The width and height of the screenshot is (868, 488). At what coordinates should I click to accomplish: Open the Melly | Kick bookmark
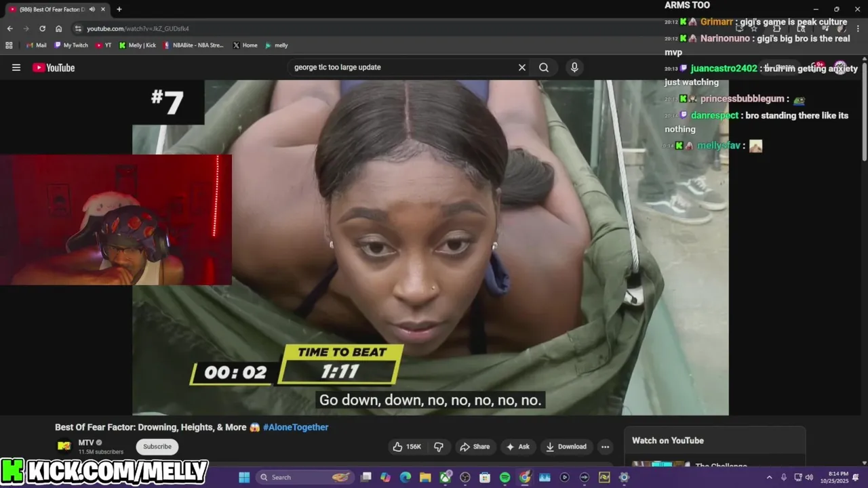pyautogui.click(x=137, y=45)
